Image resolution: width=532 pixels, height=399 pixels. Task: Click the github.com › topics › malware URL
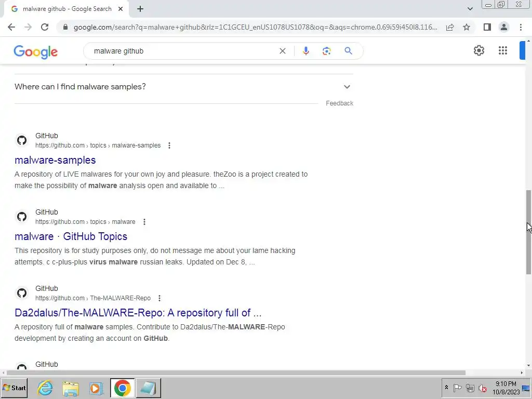(85, 222)
